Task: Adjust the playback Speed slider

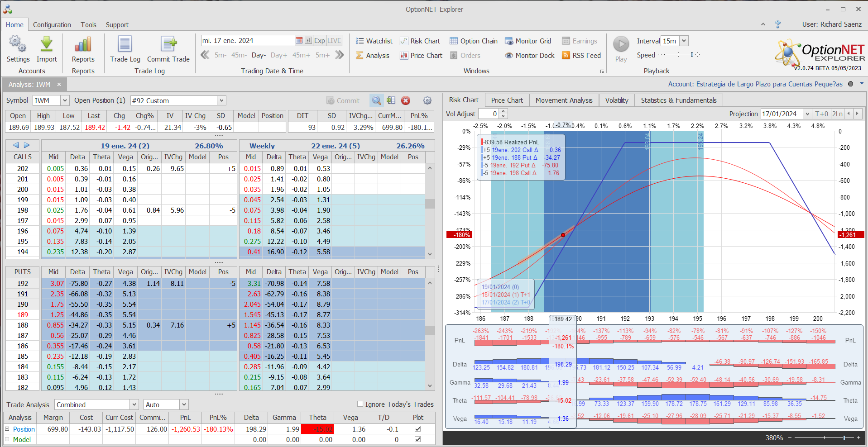Action: pyautogui.click(x=678, y=55)
